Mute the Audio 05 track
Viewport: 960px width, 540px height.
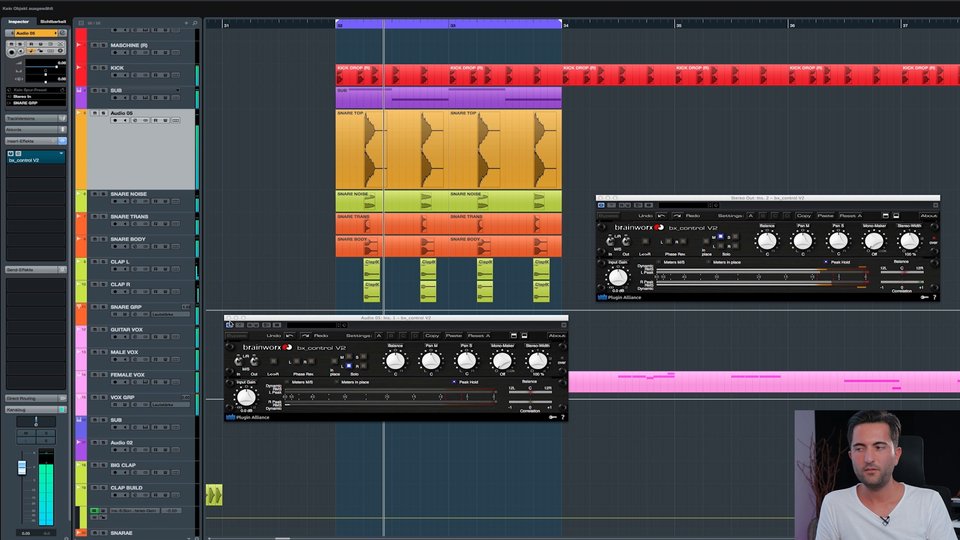point(94,113)
